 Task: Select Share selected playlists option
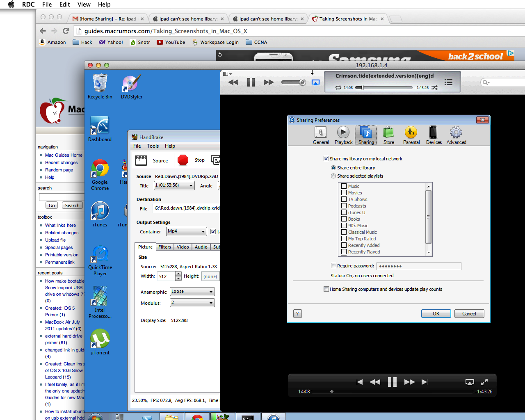point(333,176)
